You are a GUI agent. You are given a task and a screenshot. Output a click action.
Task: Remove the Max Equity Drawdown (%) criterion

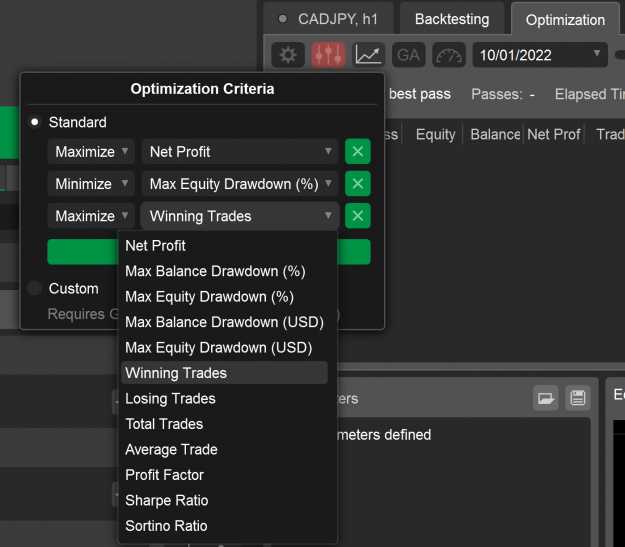tap(358, 184)
